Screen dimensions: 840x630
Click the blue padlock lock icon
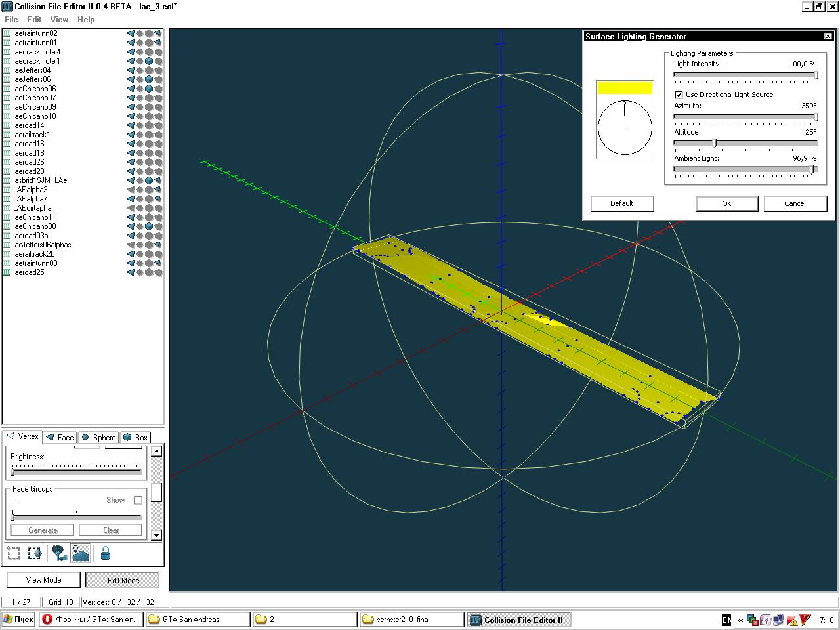tap(105, 553)
